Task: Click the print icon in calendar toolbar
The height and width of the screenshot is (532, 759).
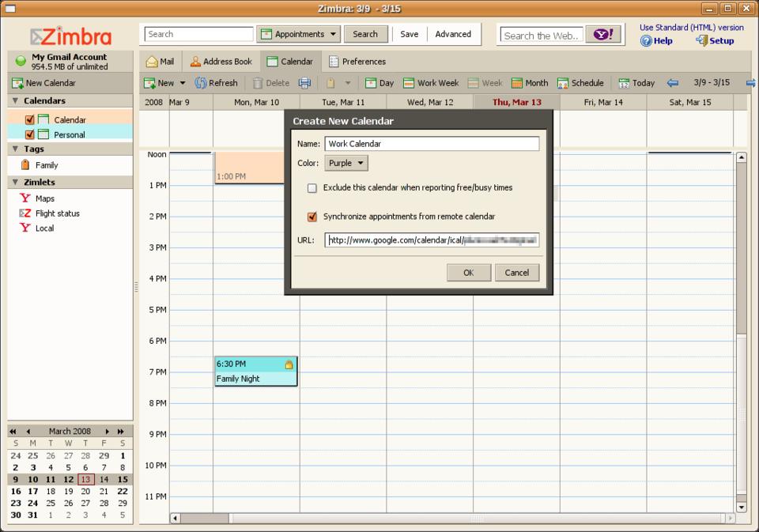Action: (x=304, y=83)
